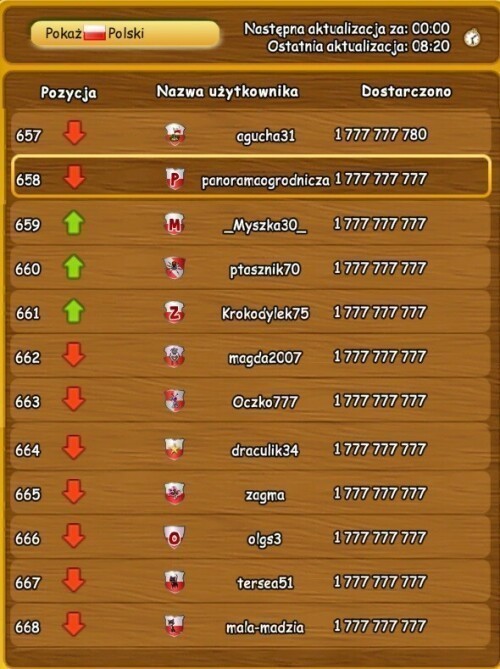Screen dimensions: 500x669
Task: Click the username mala-madzia
Action: tap(265, 627)
